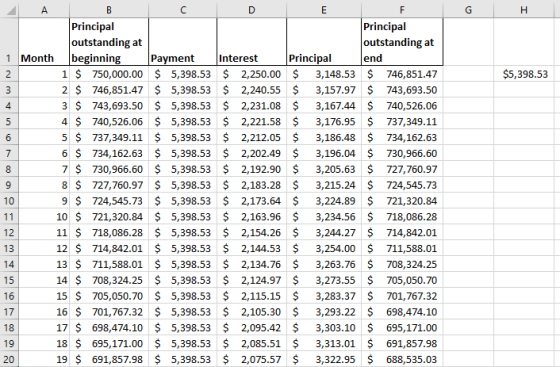Select empty cell G2
560x367 pixels.
(x=468, y=74)
